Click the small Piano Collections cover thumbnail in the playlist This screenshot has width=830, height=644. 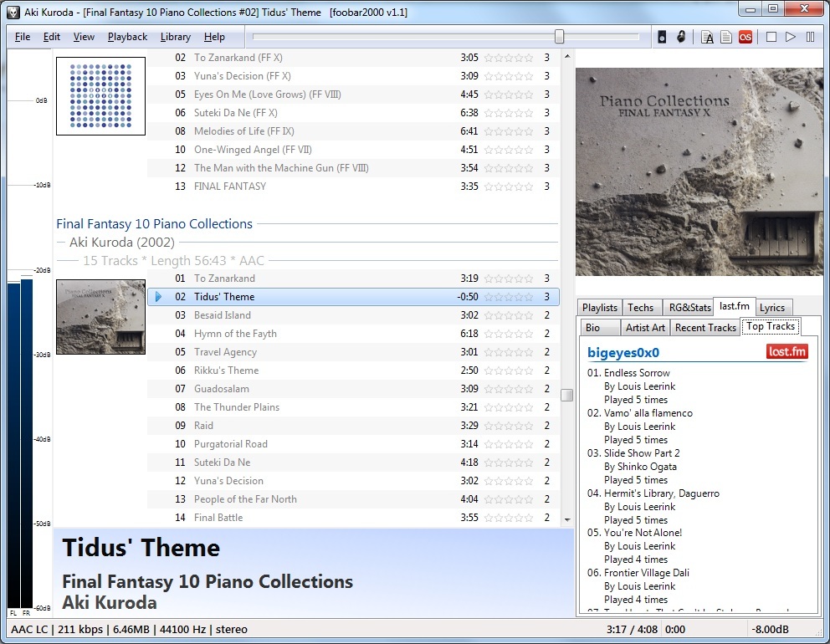click(x=100, y=317)
